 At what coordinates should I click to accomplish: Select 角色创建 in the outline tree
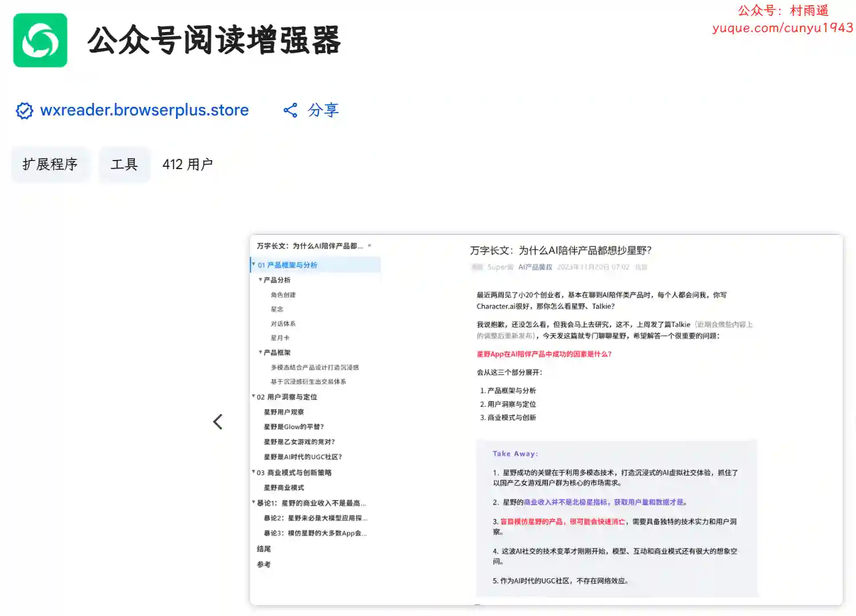click(x=283, y=295)
